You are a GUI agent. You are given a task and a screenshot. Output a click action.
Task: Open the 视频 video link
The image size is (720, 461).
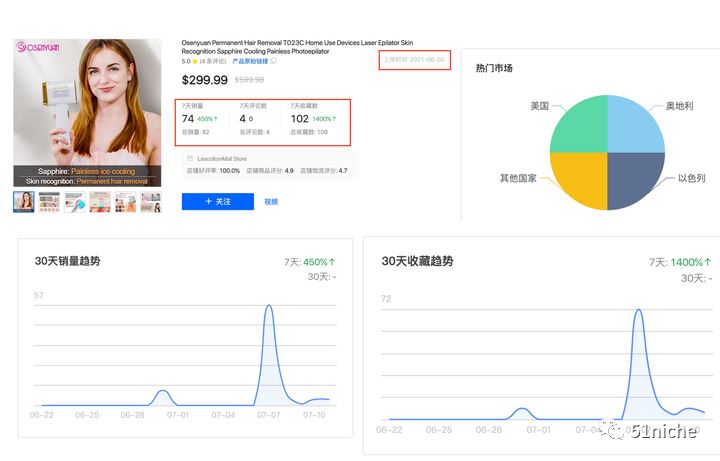pyautogui.click(x=271, y=202)
